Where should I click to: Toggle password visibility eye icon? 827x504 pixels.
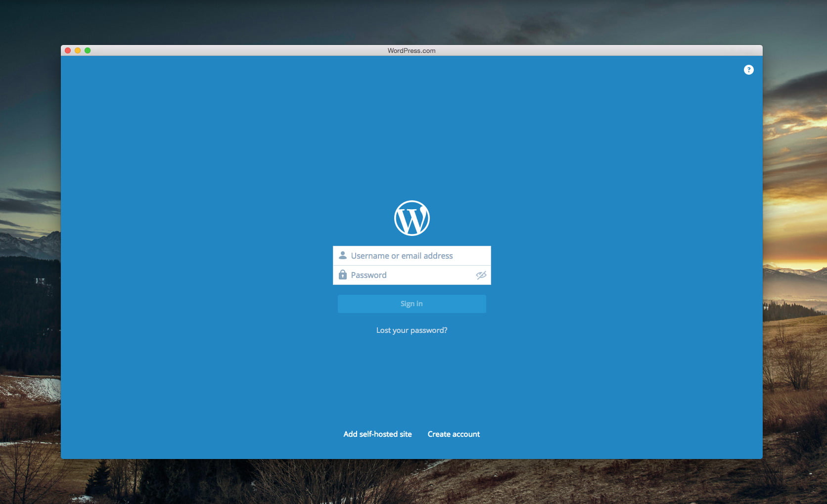point(481,275)
